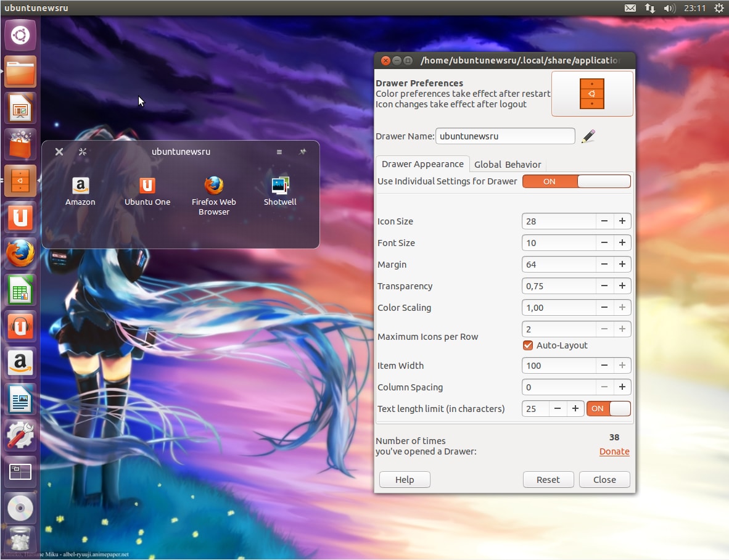This screenshot has height=560, width=729.
Task: Click the Close button in preferences
Action: (x=604, y=480)
